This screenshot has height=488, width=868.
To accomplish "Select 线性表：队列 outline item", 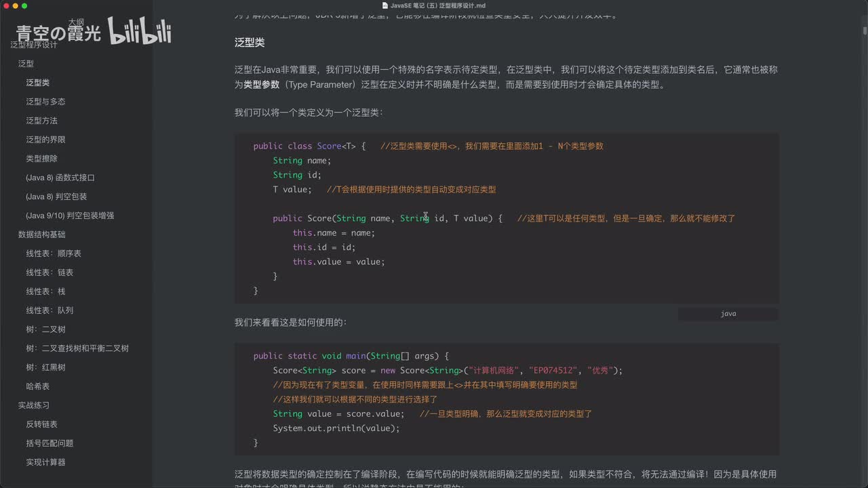I will click(x=50, y=310).
